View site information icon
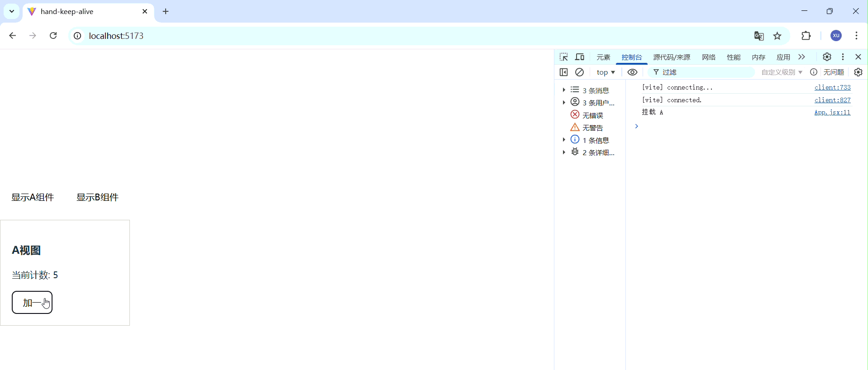The width and height of the screenshot is (868, 370). tap(77, 36)
